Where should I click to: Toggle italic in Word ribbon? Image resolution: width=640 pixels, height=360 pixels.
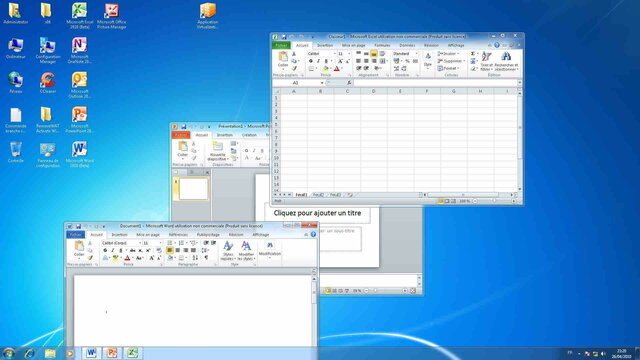[x=113, y=250]
